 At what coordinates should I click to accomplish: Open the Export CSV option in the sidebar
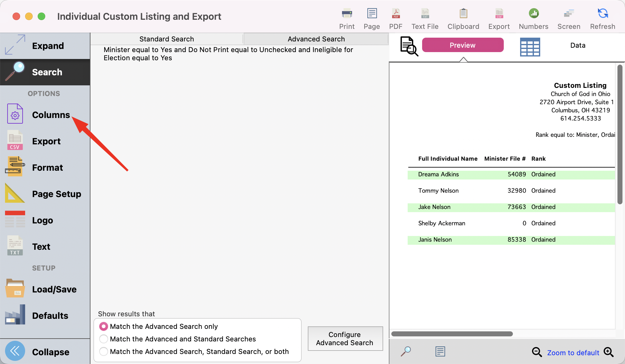45,141
